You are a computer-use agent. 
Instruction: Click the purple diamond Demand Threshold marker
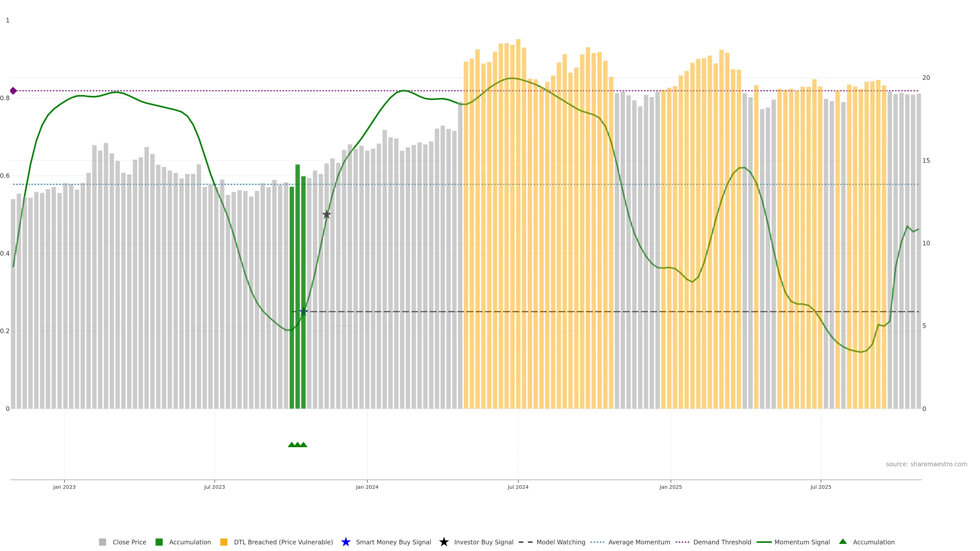click(13, 91)
